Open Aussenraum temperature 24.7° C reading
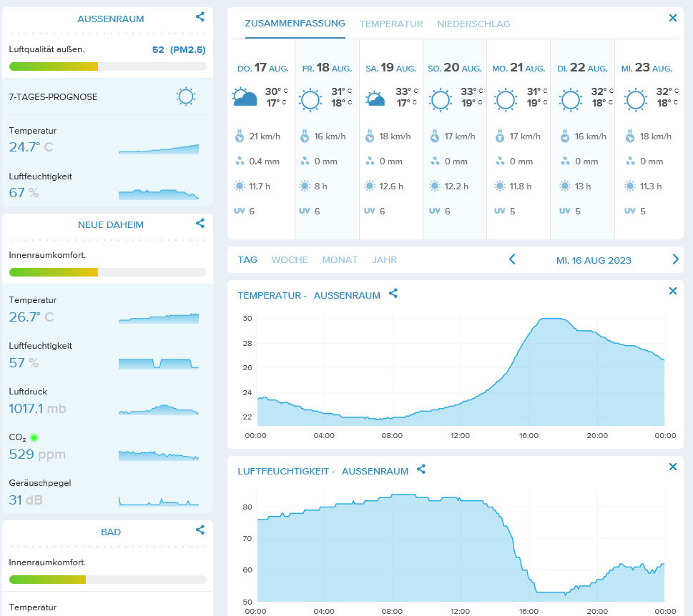This screenshot has width=693, height=616. [x=31, y=146]
